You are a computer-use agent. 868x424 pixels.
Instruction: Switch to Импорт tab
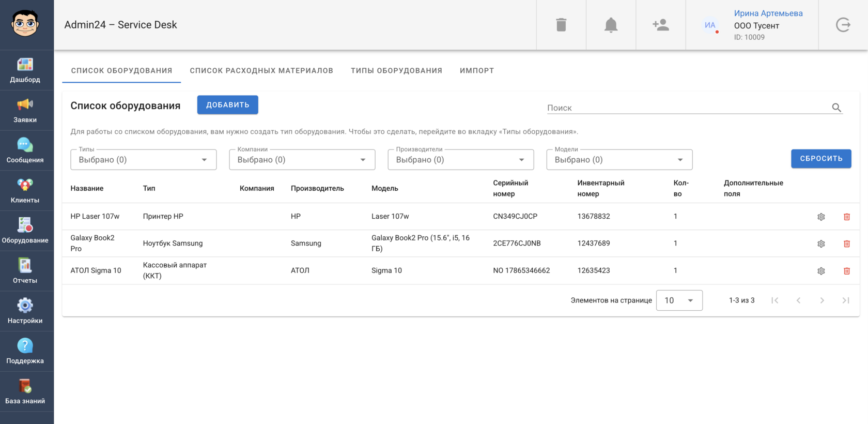pyautogui.click(x=477, y=71)
